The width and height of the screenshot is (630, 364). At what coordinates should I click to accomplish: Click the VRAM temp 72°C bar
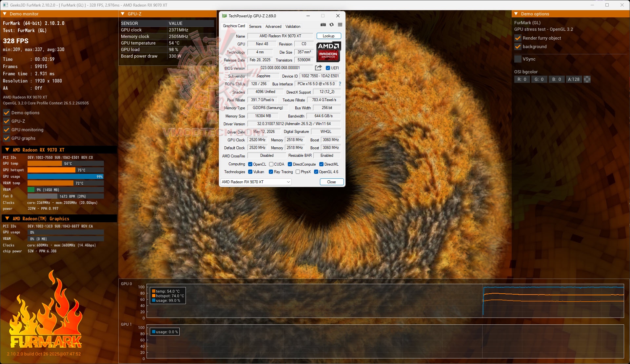coord(66,183)
